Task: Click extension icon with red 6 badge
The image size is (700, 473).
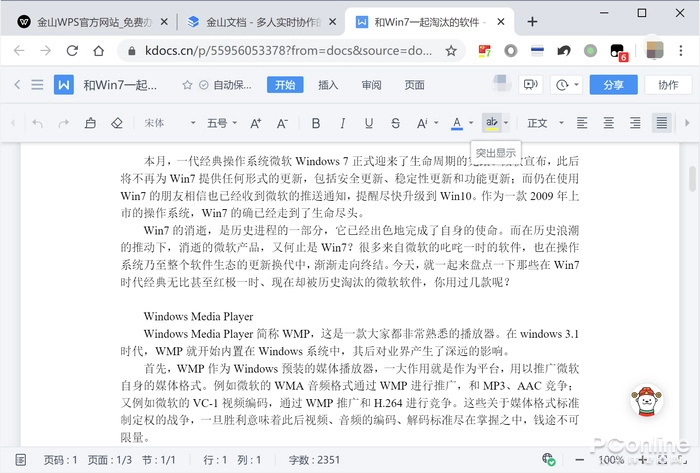Action: (618, 52)
